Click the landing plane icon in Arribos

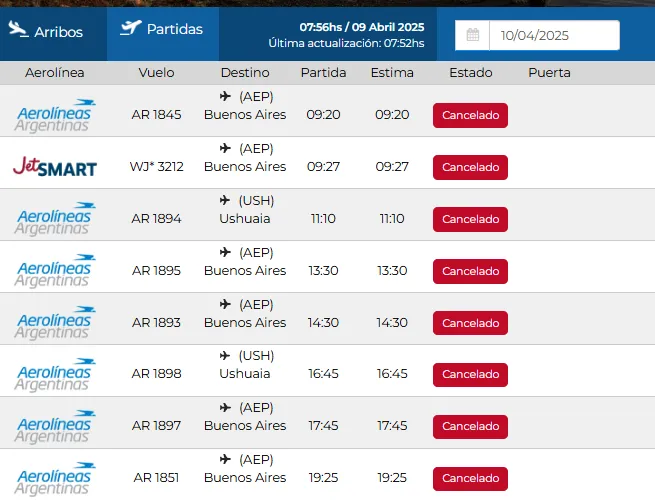tap(18, 30)
